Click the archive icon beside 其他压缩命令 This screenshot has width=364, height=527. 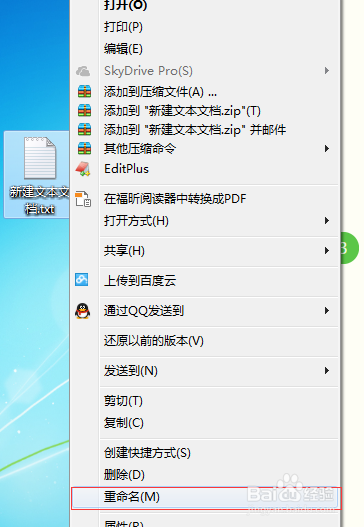[x=84, y=148]
